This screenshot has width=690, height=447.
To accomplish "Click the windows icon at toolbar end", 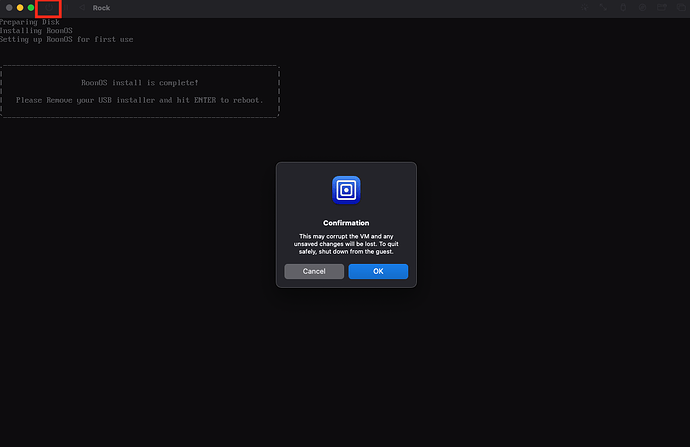I will (x=681, y=7).
